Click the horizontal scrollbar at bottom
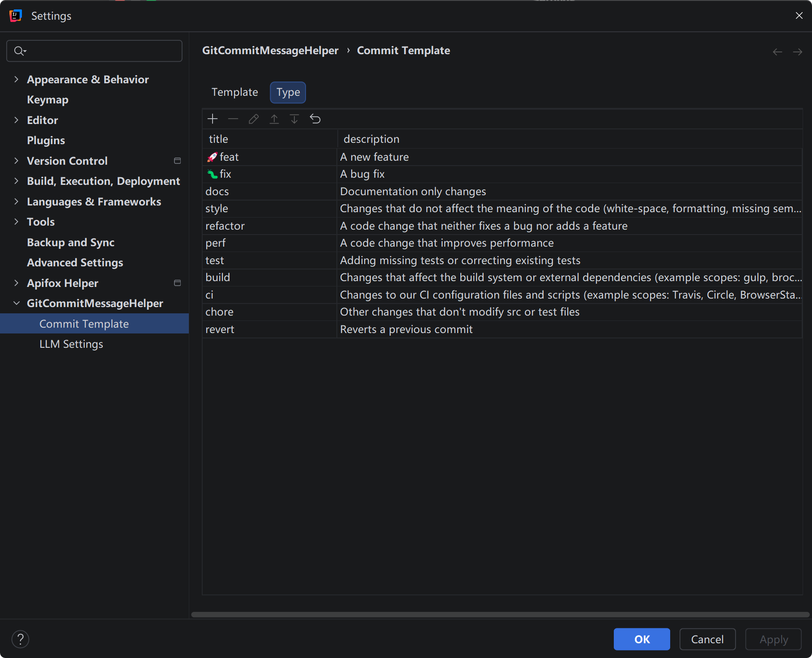This screenshot has width=812, height=658. pyautogui.click(x=500, y=615)
